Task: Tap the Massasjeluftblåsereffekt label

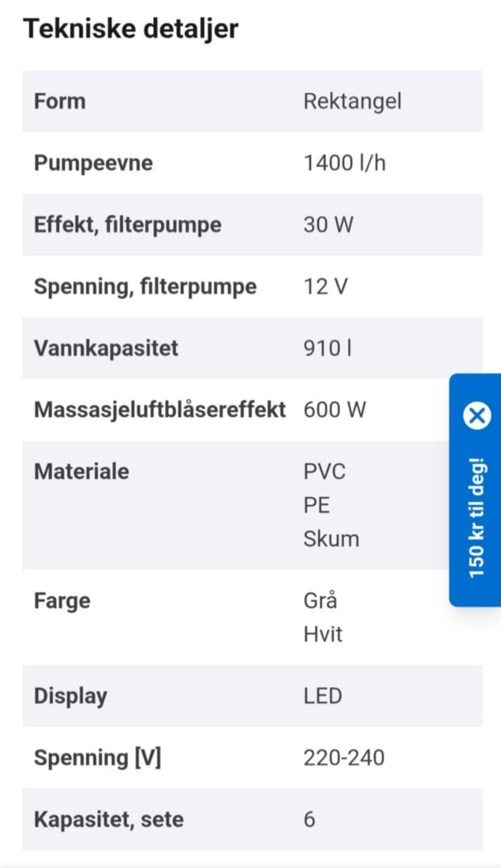Action: tap(160, 410)
